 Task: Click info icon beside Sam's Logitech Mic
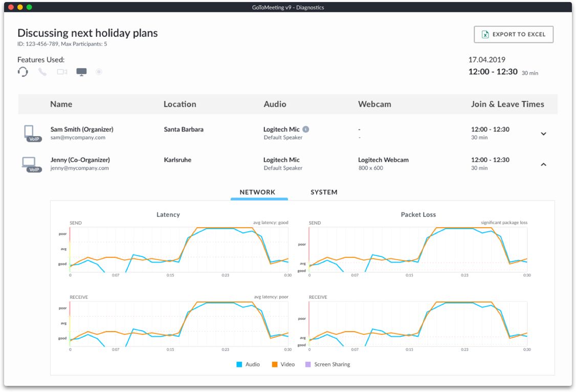[305, 129]
